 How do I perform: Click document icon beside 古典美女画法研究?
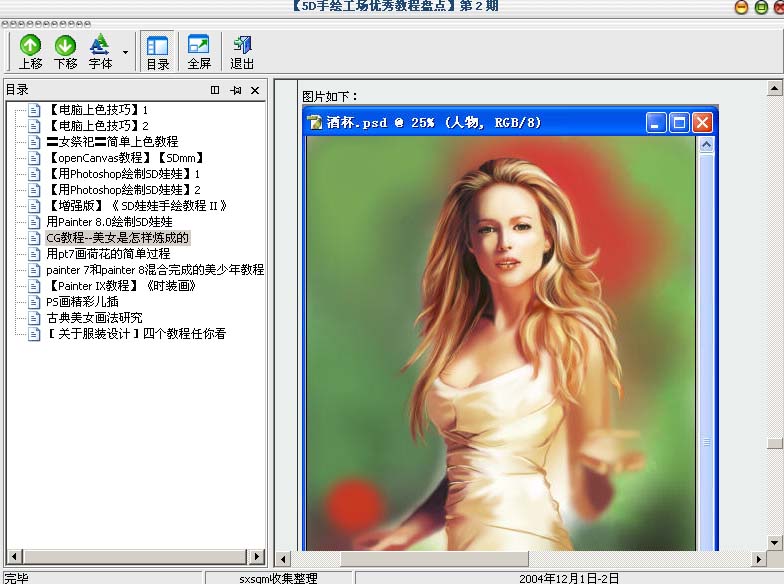pyautogui.click(x=34, y=318)
